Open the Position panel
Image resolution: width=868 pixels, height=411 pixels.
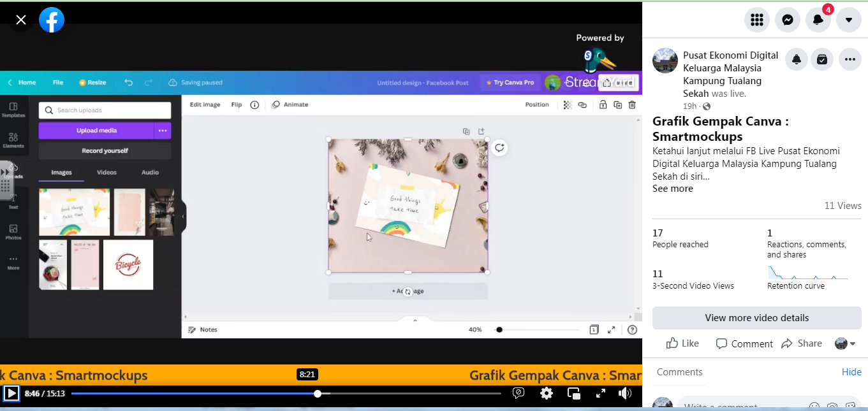pyautogui.click(x=537, y=105)
